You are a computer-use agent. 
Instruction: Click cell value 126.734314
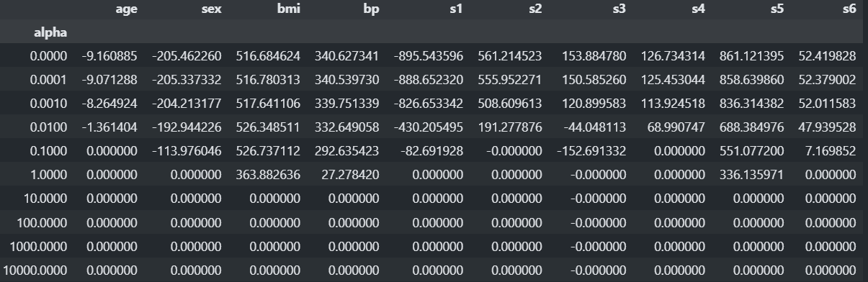(x=673, y=55)
